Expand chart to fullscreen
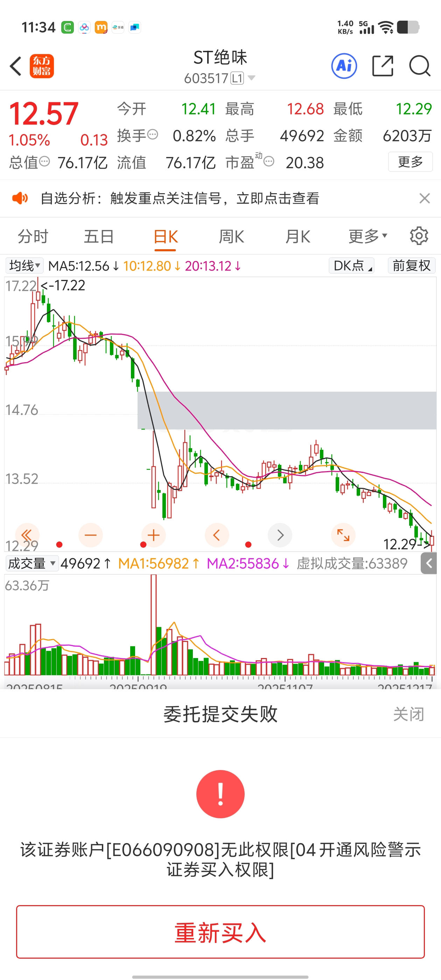 tap(343, 535)
